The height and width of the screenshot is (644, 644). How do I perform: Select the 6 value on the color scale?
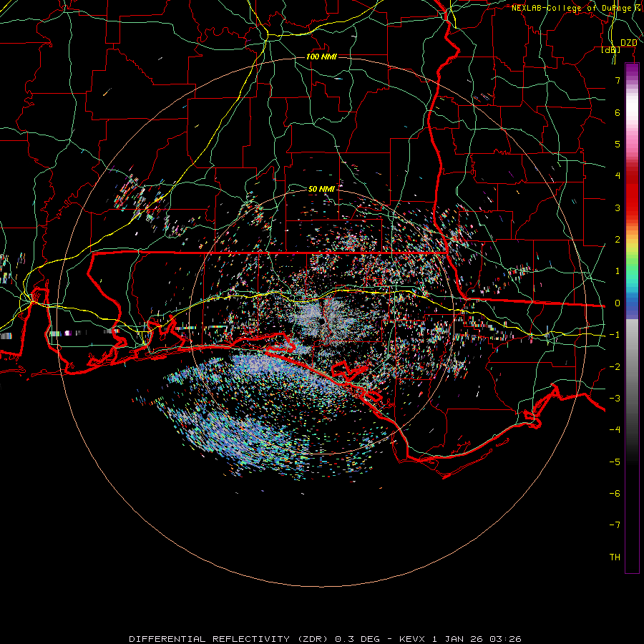(618, 112)
